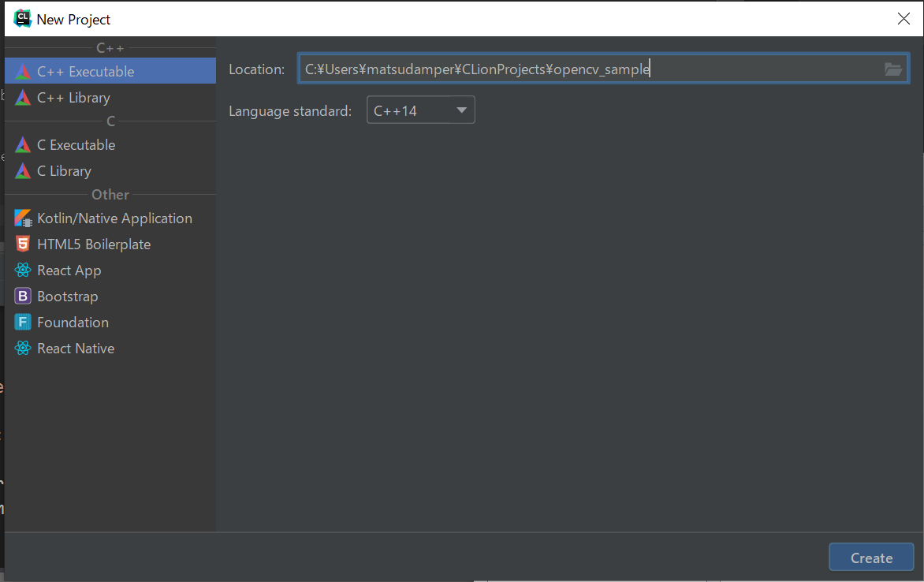The height and width of the screenshot is (582, 924).
Task: Click the CMake icon beside C++ Library
Action: tap(22, 97)
